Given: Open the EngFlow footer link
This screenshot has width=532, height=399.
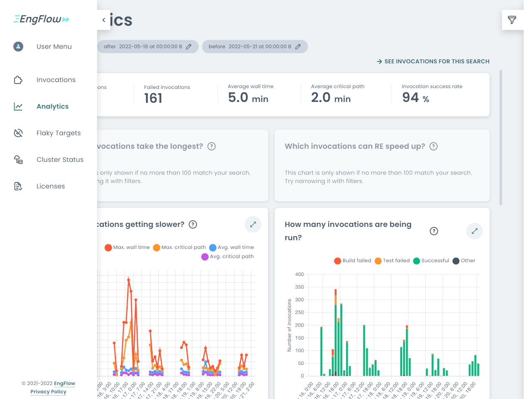Looking at the screenshot, I should click(x=64, y=383).
